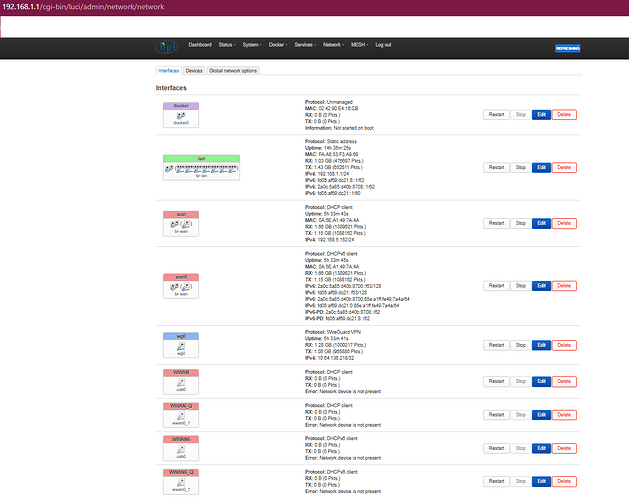This screenshot has width=629, height=499.
Task: Restart the wg0 WireGuard interface
Action: (496, 345)
